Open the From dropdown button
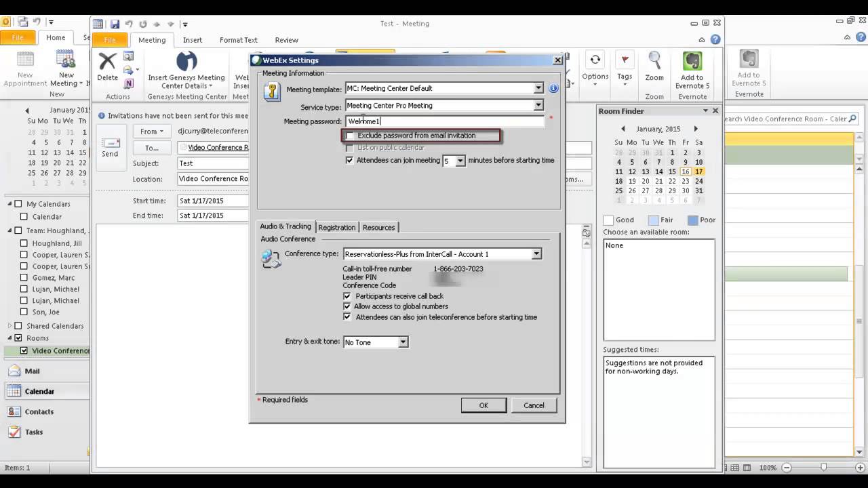The height and width of the screenshot is (488, 868). point(152,131)
